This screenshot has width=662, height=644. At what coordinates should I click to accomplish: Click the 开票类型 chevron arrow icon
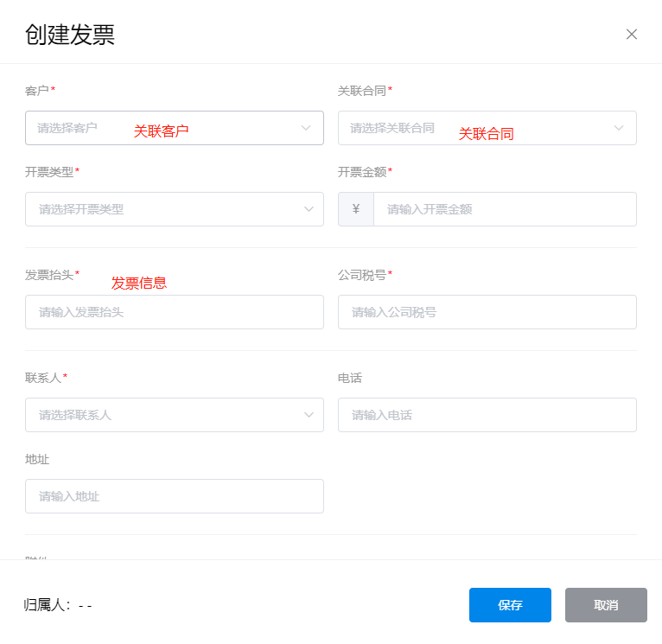tap(309, 209)
